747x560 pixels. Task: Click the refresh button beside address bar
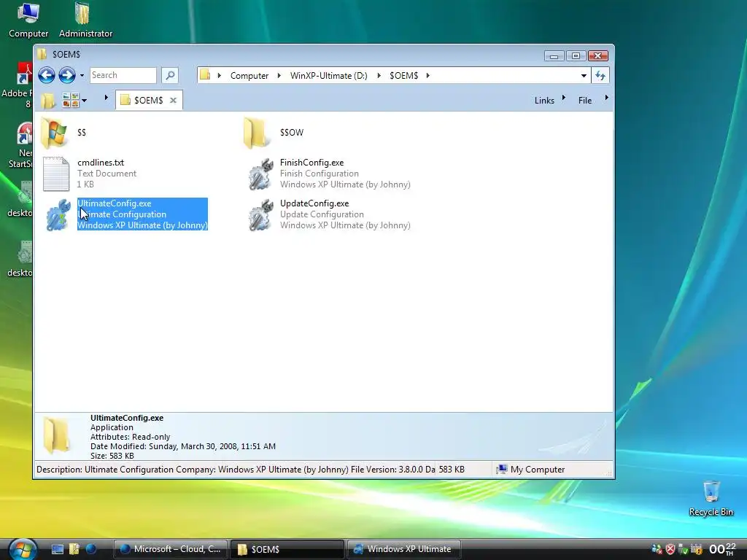point(600,75)
